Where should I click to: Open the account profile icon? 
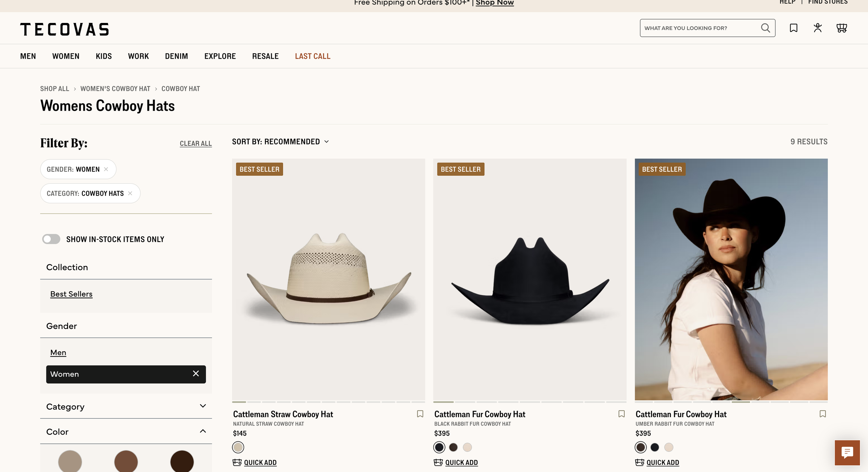[x=818, y=28]
